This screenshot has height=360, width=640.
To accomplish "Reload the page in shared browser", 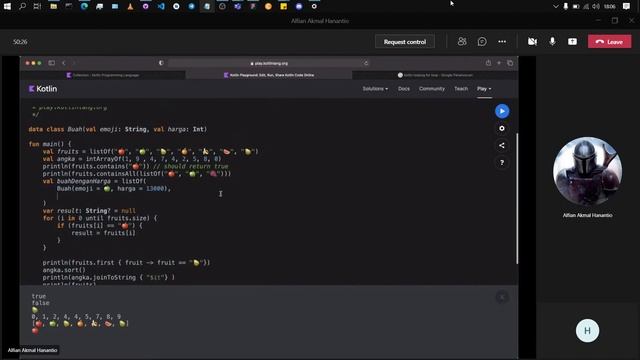I will pos(366,63).
